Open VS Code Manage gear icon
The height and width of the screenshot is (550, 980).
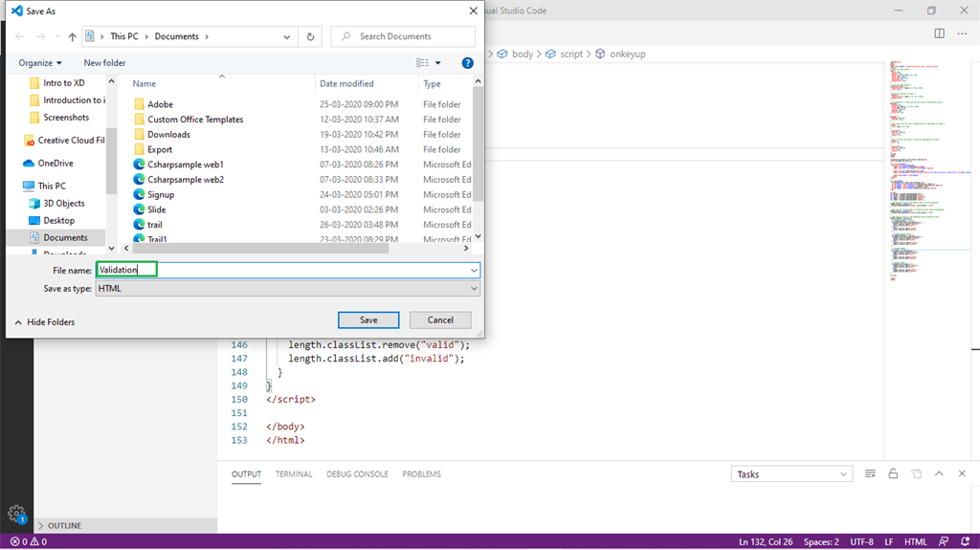coord(17,514)
